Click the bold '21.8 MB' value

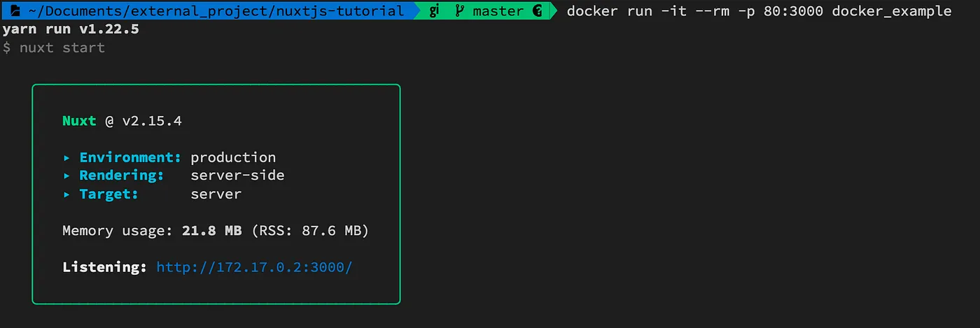click(212, 230)
